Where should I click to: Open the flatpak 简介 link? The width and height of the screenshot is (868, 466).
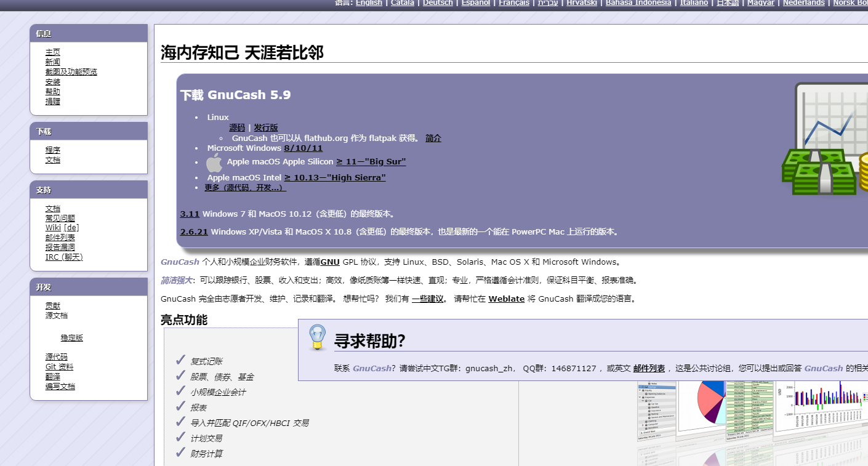(433, 139)
